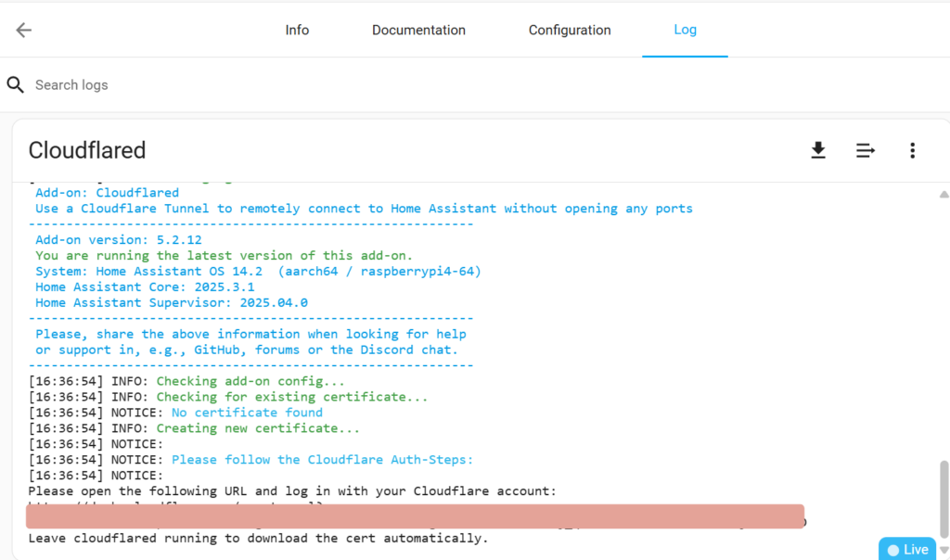Click 'Creating new certificate...' log line
Screen dimensions: 950x560
point(258,428)
